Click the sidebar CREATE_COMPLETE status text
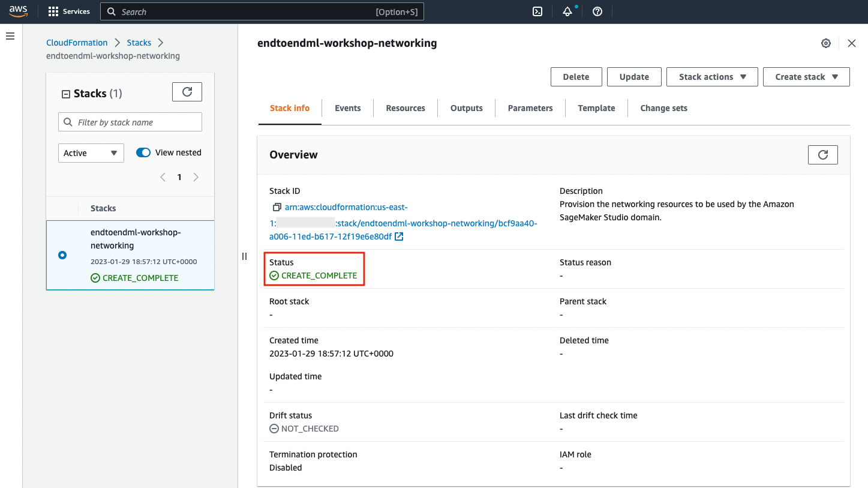Screen dimensions: 868x488 pos(140,278)
